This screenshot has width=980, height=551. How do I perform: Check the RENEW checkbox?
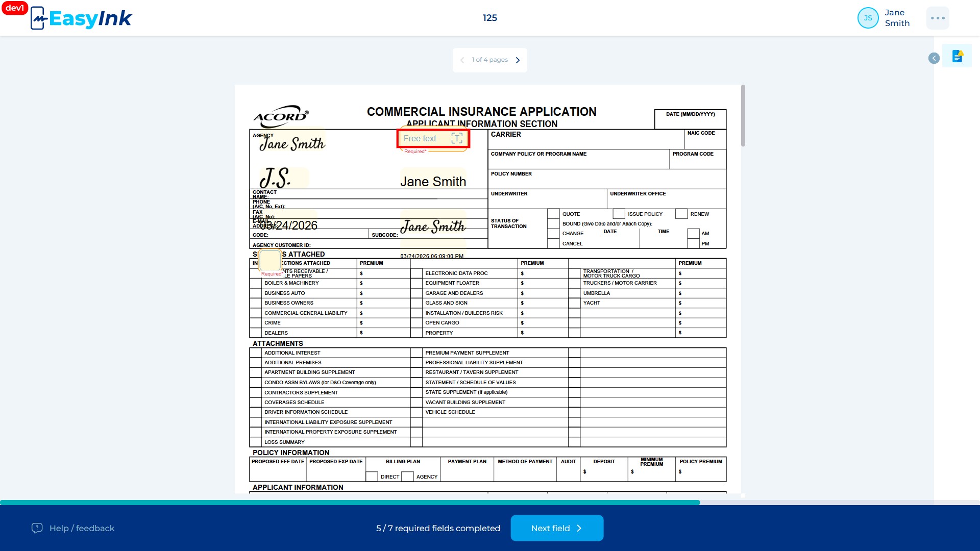(681, 214)
